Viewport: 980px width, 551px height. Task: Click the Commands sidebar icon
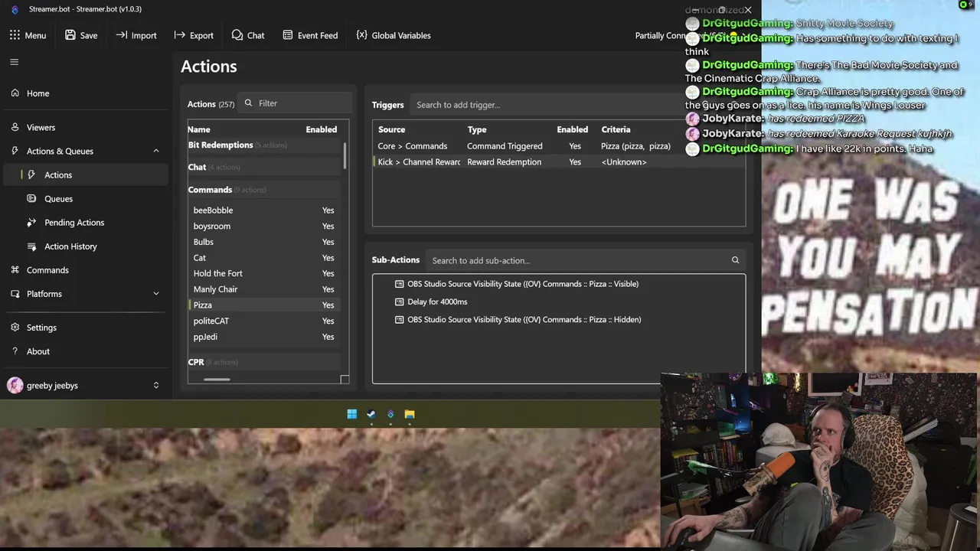pos(15,270)
